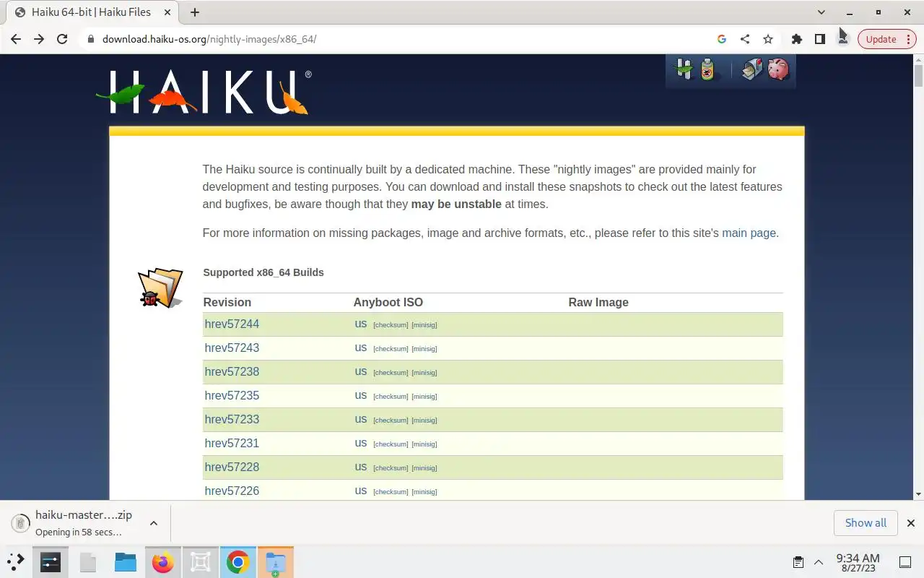
Task: Go forward to the next page
Action: [x=39, y=39]
